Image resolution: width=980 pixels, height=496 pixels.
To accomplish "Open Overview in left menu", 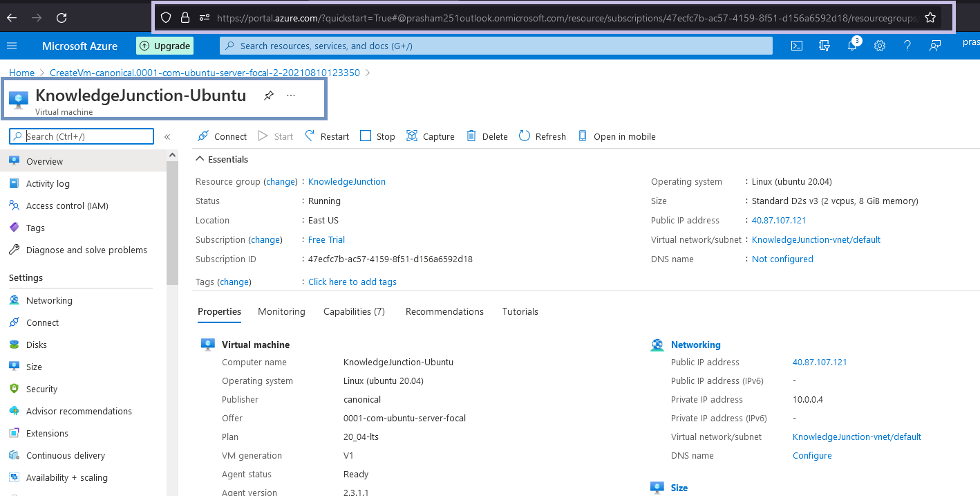I will (x=83, y=161).
